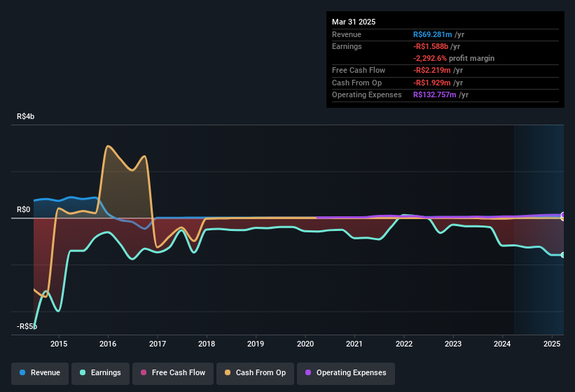This screenshot has height=392, width=575.
Task: Toggle the Cash From Op legend button
Action: (x=255, y=373)
